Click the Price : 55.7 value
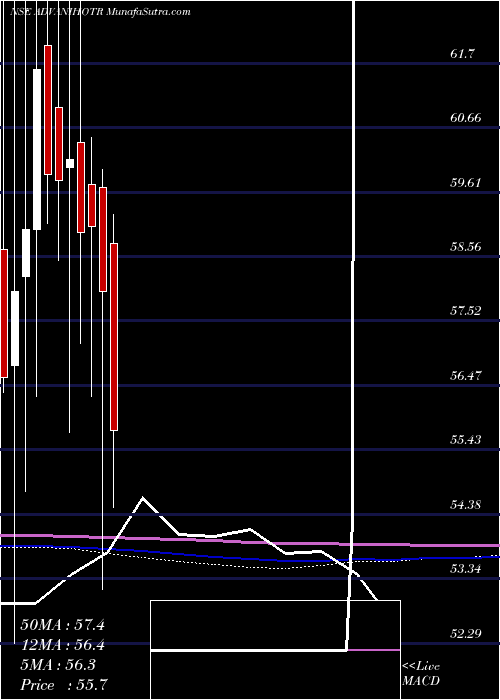 [x=62, y=684]
